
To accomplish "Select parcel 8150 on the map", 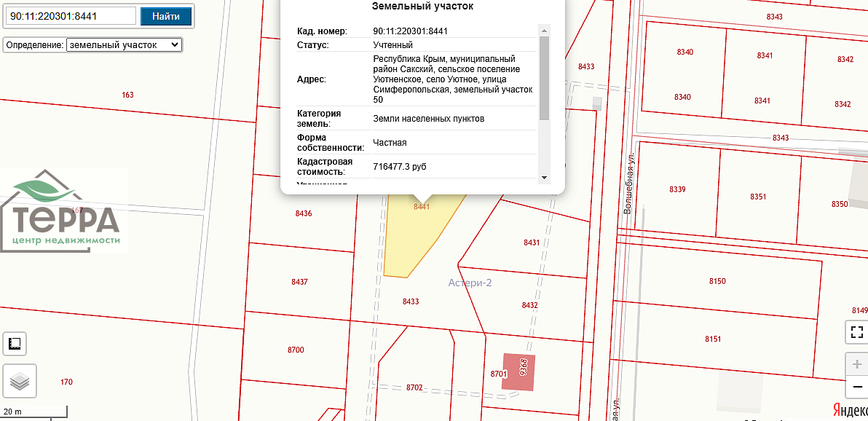I will click(717, 281).
